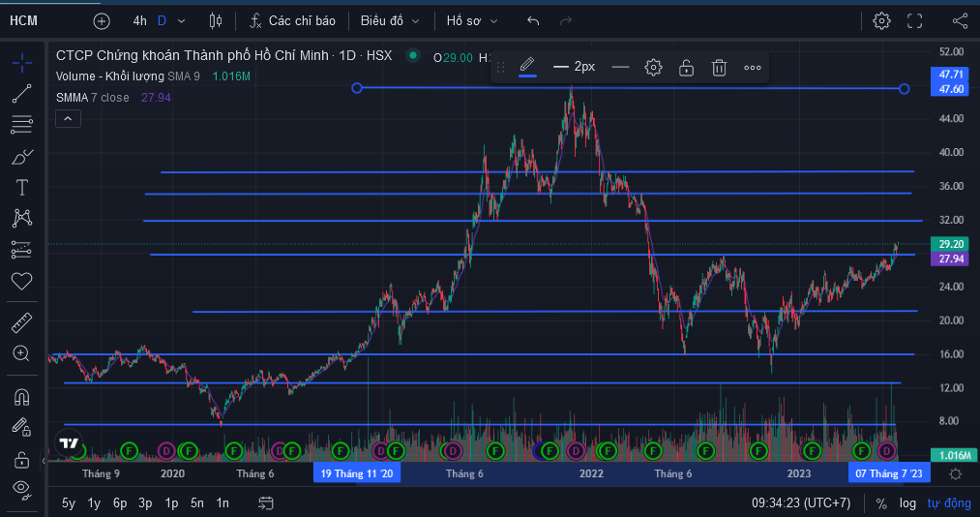Click the TradingView logo on chart
The width and height of the screenshot is (980, 517).
[69, 443]
